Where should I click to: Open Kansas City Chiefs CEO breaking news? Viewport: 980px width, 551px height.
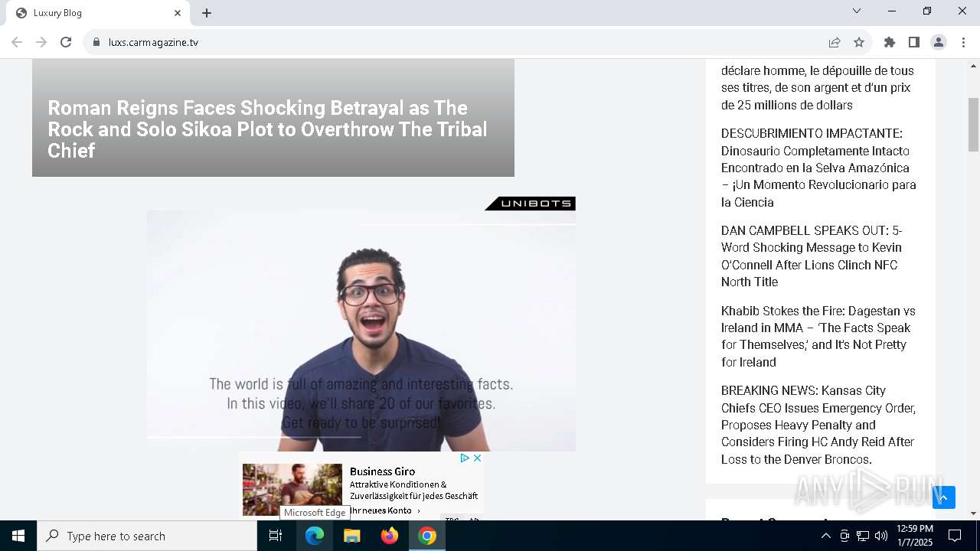[818, 425]
